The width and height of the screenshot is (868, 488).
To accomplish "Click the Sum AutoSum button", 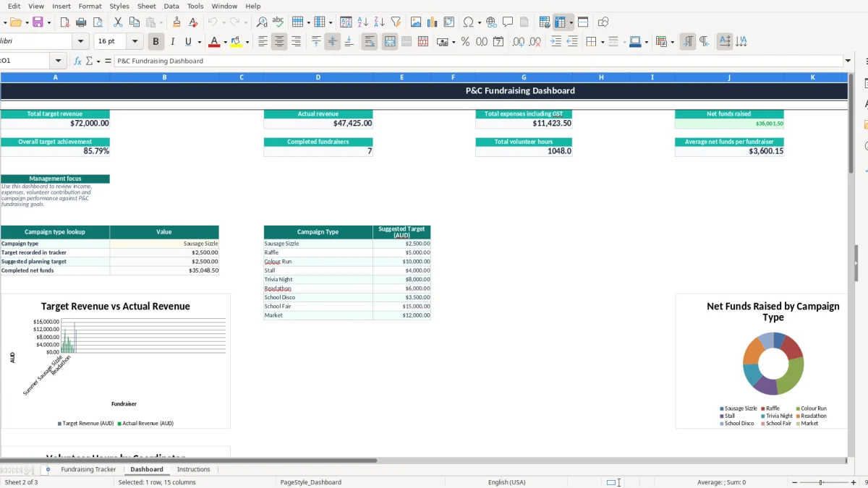I will pos(89,61).
